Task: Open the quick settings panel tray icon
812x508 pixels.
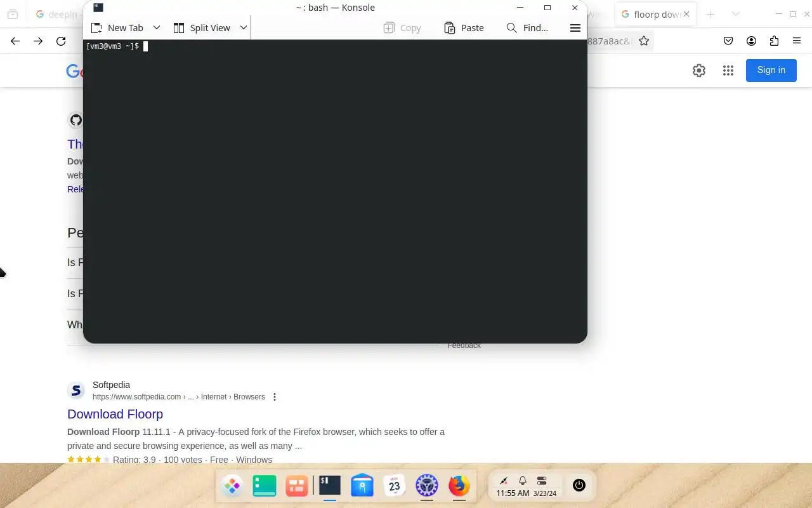Action: coord(541,481)
